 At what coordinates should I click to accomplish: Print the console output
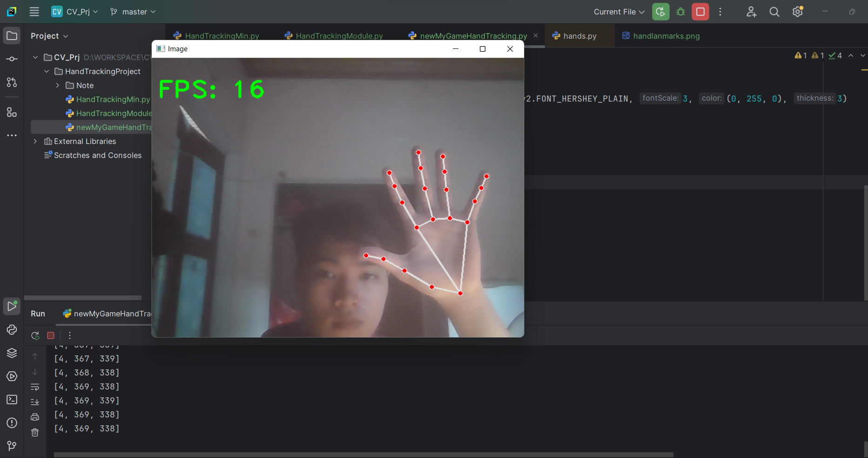point(35,417)
